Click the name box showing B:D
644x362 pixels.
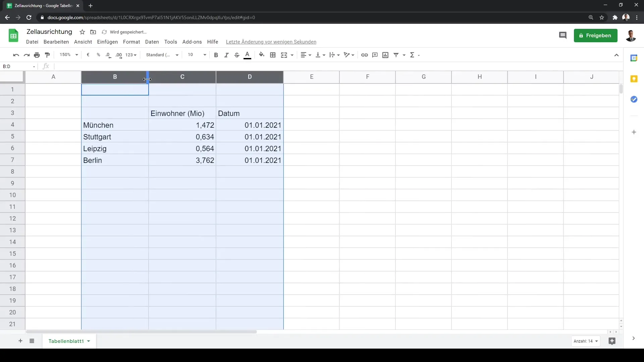tap(19, 66)
